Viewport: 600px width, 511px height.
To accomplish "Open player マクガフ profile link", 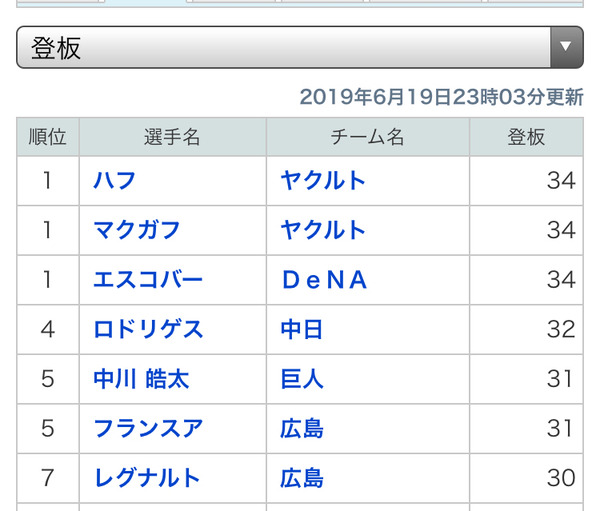I will pos(137,230).
